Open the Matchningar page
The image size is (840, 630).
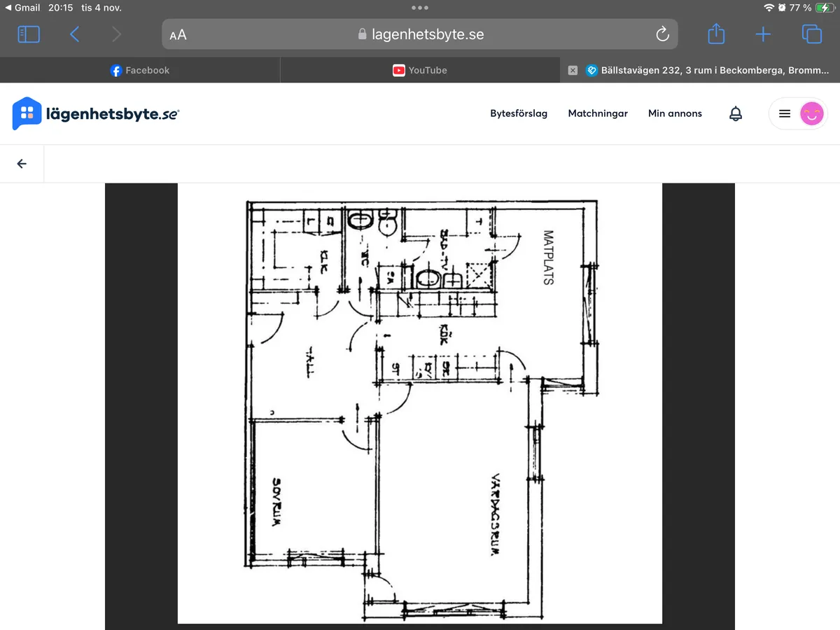coord(598,113)
